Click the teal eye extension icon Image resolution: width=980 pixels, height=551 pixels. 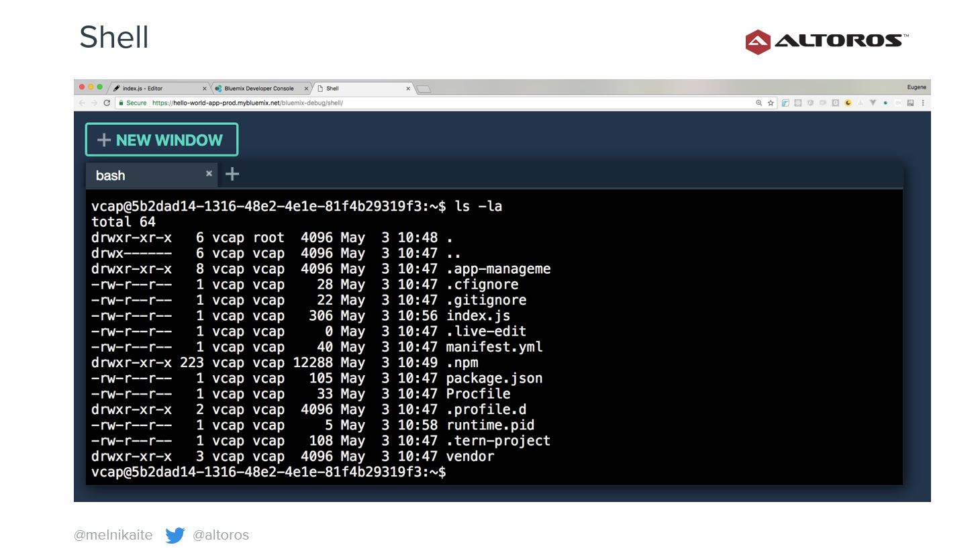(885, 103)
